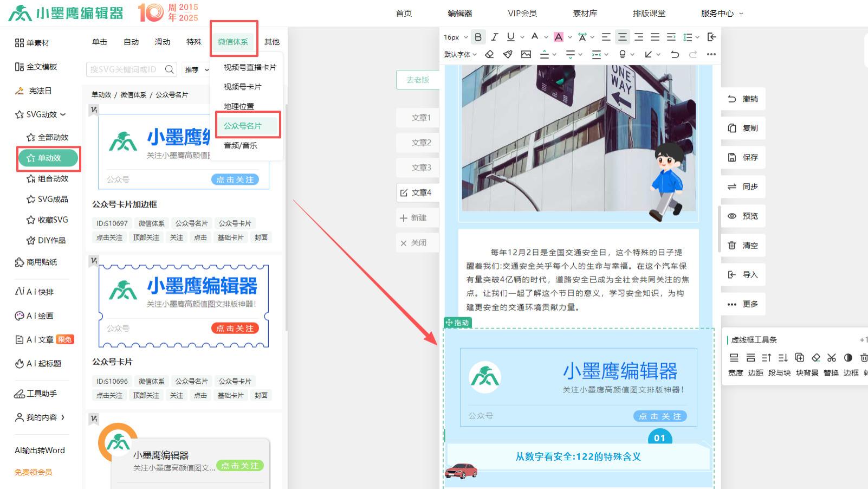The width and height of the screenshot is (868, 489).
Task: Open the 默认字体 font family dropdown
Action: click(456, 54)
